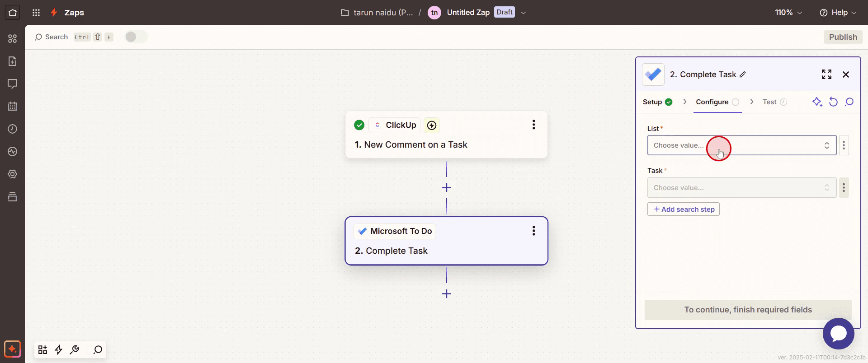Click the refresh fields icon in panel
The height and width of the screenshot is (363, 868).
click(833, 102)
